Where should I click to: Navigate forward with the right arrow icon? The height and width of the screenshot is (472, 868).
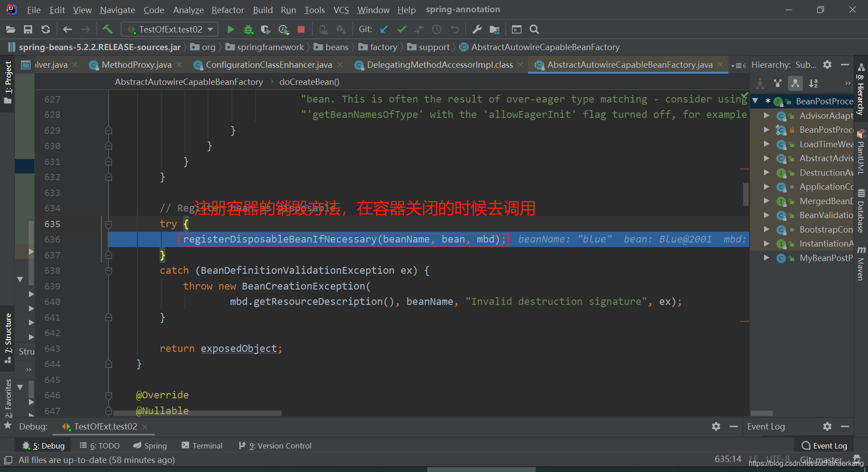click(x=85, y=29)
